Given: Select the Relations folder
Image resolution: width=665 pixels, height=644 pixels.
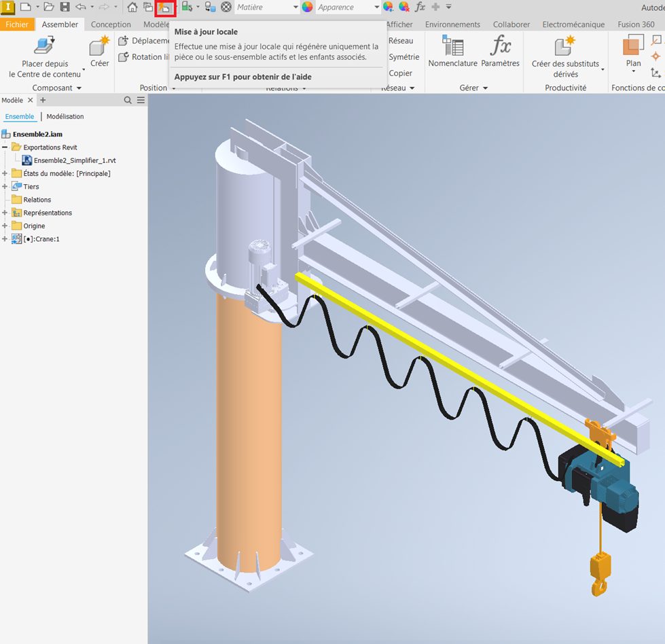Looking at the screenshot, I should coord(37,200).
